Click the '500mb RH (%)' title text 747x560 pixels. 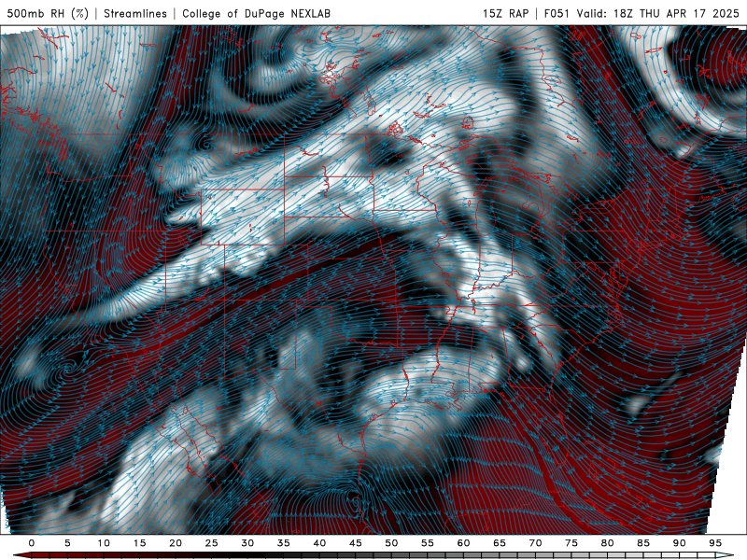(48, 13)
